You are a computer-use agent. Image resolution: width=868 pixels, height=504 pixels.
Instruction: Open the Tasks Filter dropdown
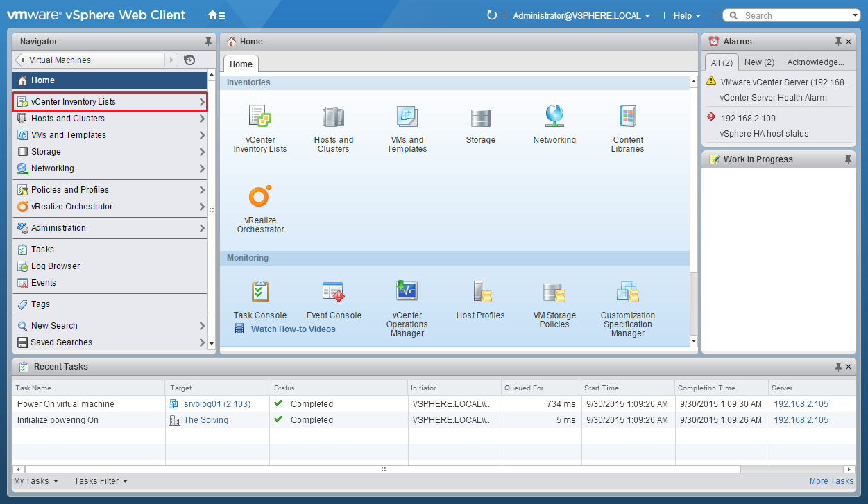[x=101, y=481]
